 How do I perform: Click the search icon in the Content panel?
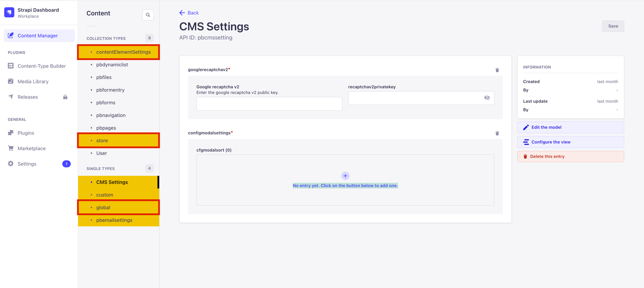148,14
